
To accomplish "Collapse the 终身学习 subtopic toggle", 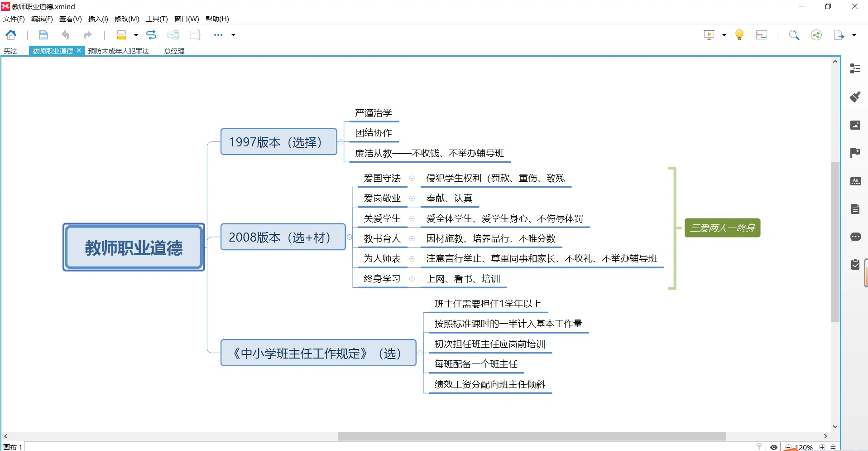I will [x=412, y=279].
